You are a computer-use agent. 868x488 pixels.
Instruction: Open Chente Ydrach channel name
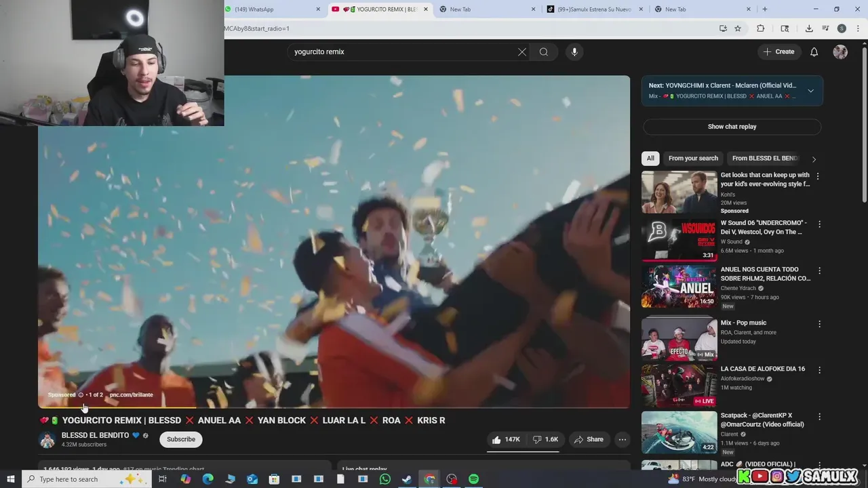pyautogui.click(x=739, y=288)
